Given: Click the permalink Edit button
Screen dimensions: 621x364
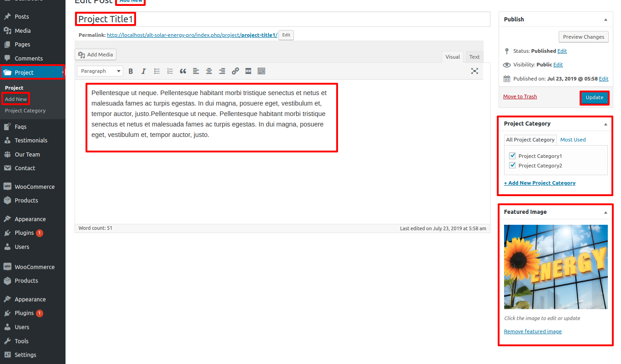Looking at the screenshot, I should coord(286,35).
